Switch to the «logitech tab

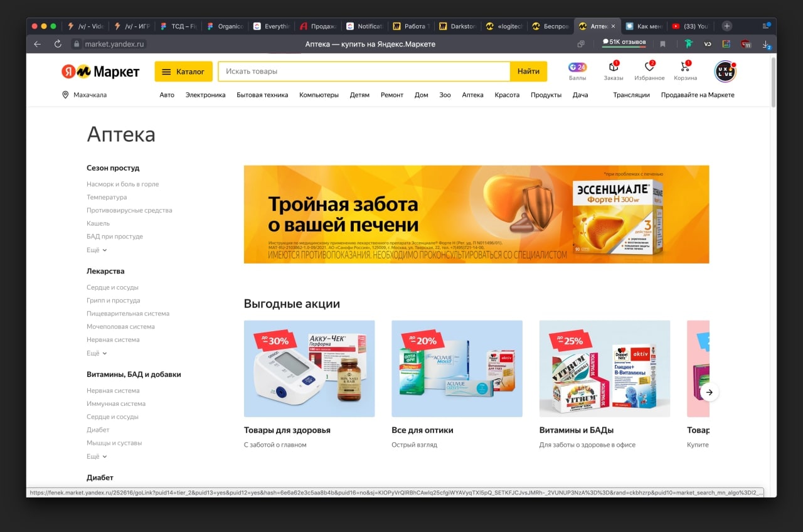coord(504,26)
